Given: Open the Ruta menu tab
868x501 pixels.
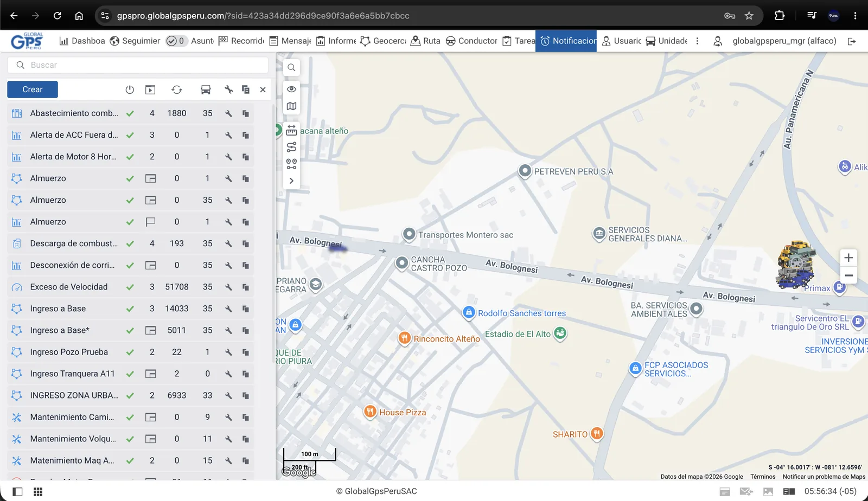Looking at the screenshot, I should point(426,41).
